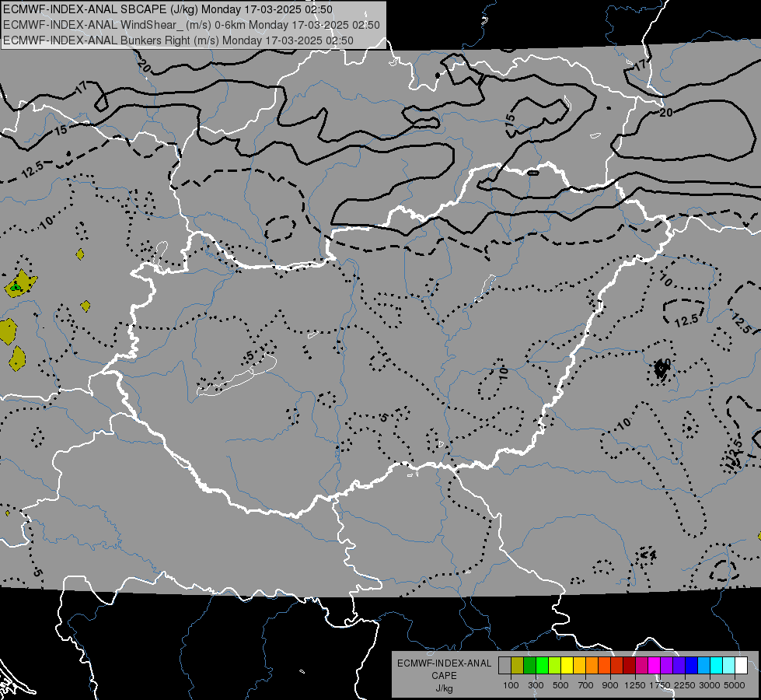Click the legend value 2250
The width and height of the screenshot is (761, 700).
click(x=685, y=685)
